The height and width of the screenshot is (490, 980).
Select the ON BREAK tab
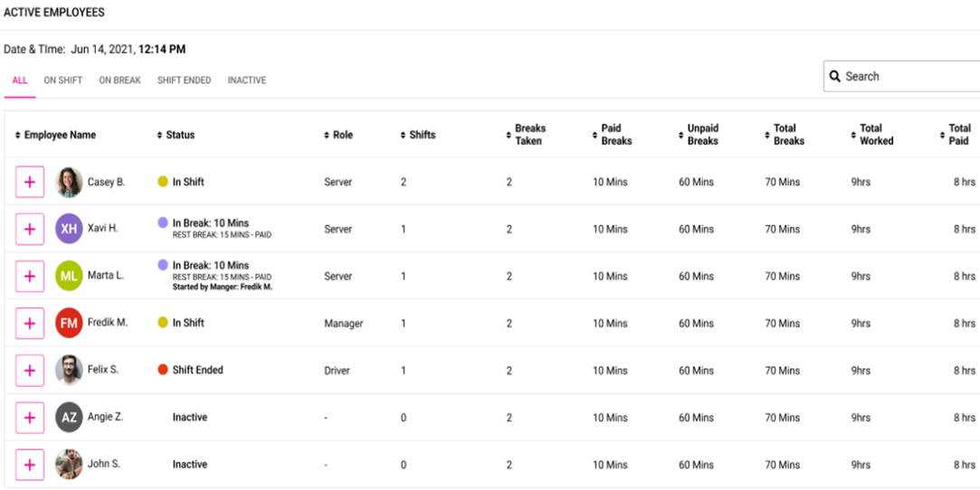click(x=119, y=80)
